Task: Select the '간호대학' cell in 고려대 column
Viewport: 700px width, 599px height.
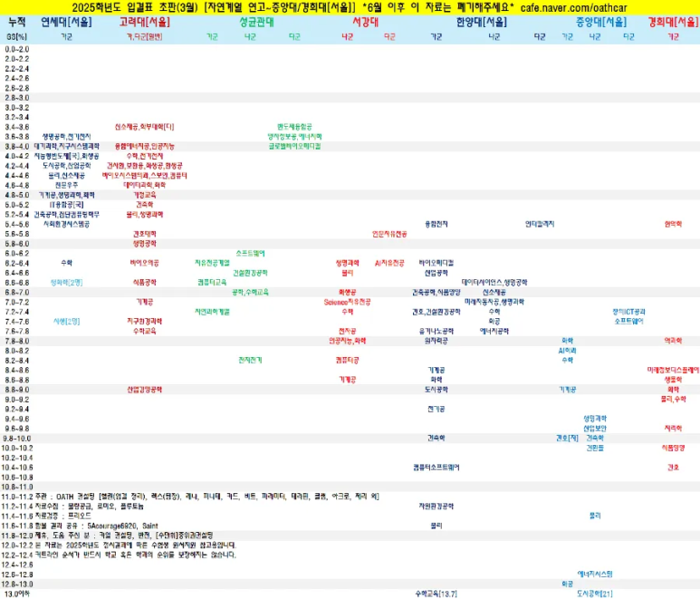Action: click(145, 234)
